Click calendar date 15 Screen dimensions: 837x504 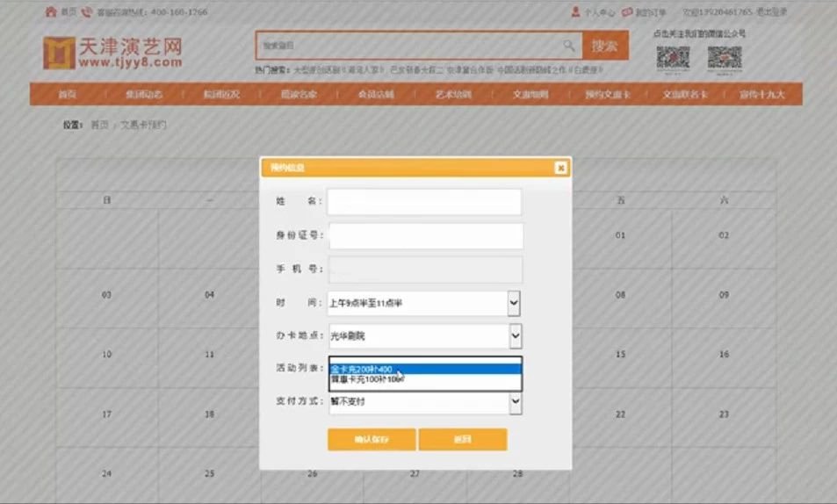tap(620, 355)
